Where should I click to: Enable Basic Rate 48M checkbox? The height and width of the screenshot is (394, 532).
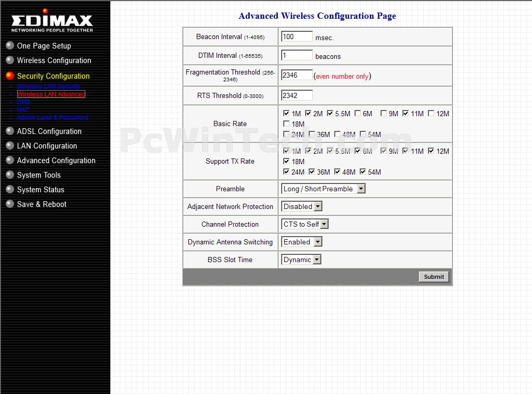coord(337,134)
